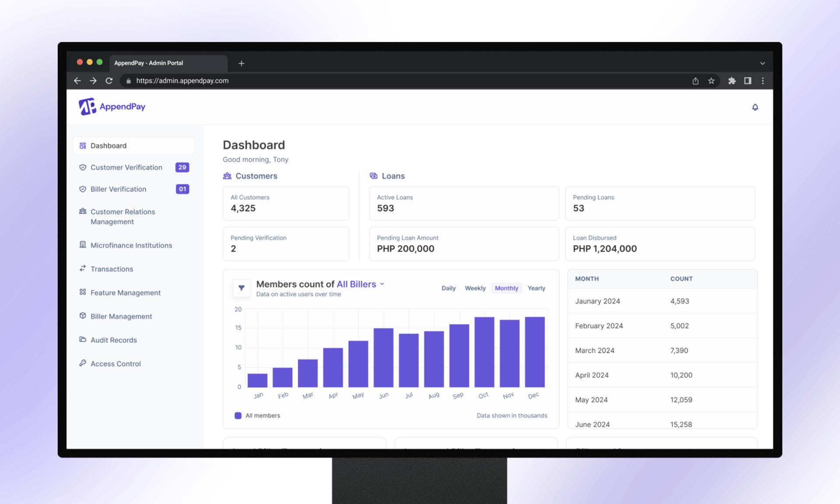Click the Biller Management cube icon
840x504 pixels.
[x=83, y=315]
